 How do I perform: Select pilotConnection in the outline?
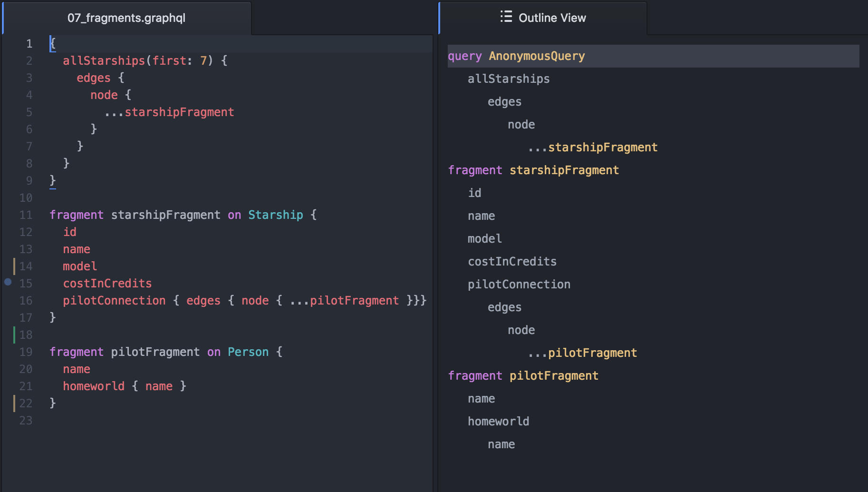point(519,285)
